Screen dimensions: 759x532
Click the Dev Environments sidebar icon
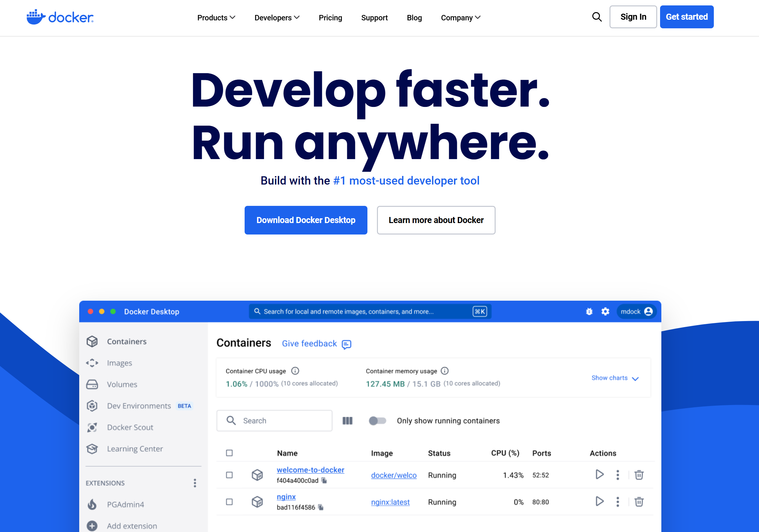tap(92, 406)
